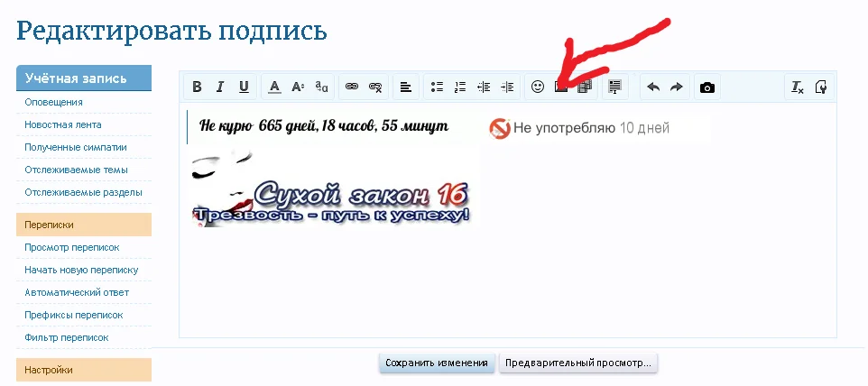868x386 pixels.
Task: Open Оповещения in the sidebar
Action: click(x=54, y=102)
